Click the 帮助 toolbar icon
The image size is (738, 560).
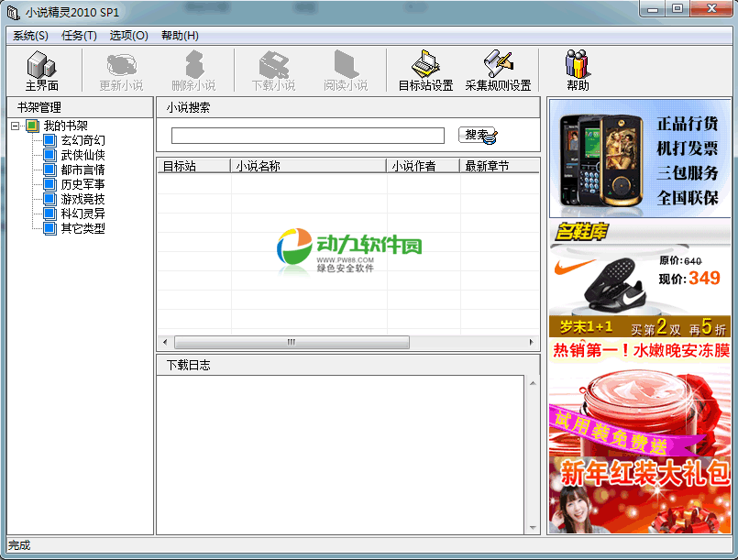pos(578,71)
